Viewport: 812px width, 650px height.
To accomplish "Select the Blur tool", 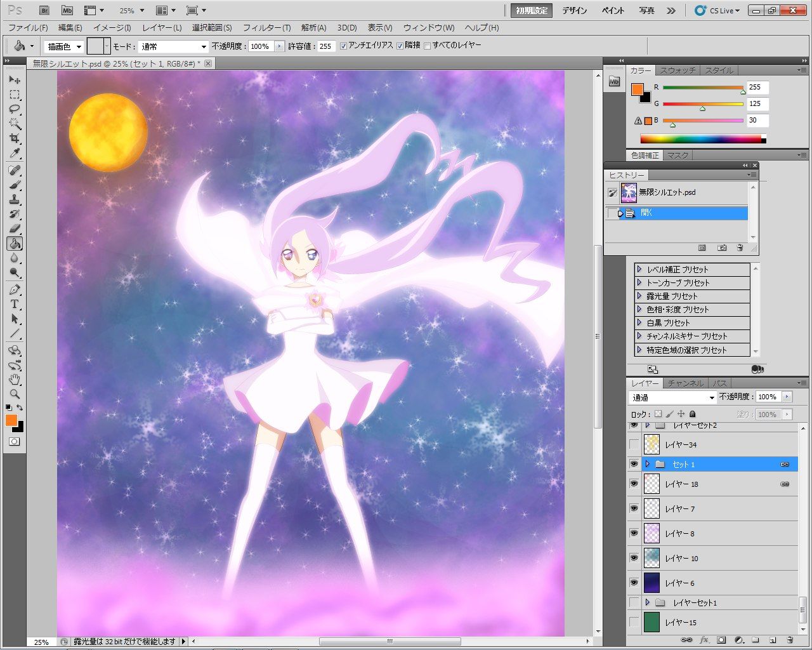I will tap(15, 258).
